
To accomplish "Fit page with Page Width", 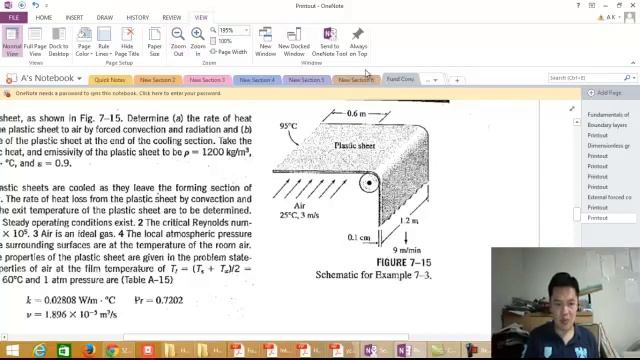I will 229,52.
